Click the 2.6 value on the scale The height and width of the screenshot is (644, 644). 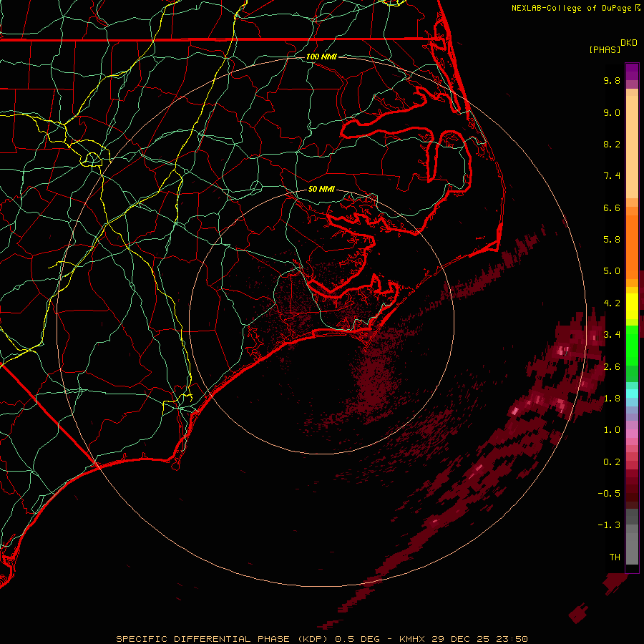point(612,367)
